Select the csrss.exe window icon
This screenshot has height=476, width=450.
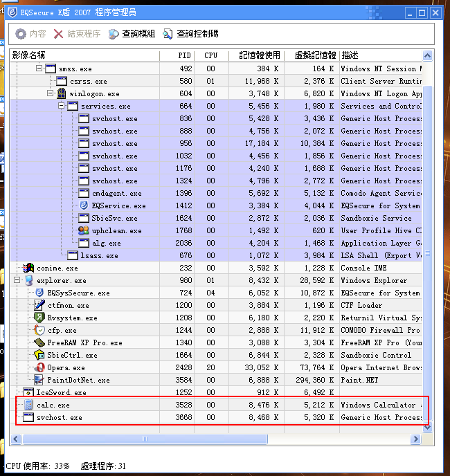coord(62,81)
